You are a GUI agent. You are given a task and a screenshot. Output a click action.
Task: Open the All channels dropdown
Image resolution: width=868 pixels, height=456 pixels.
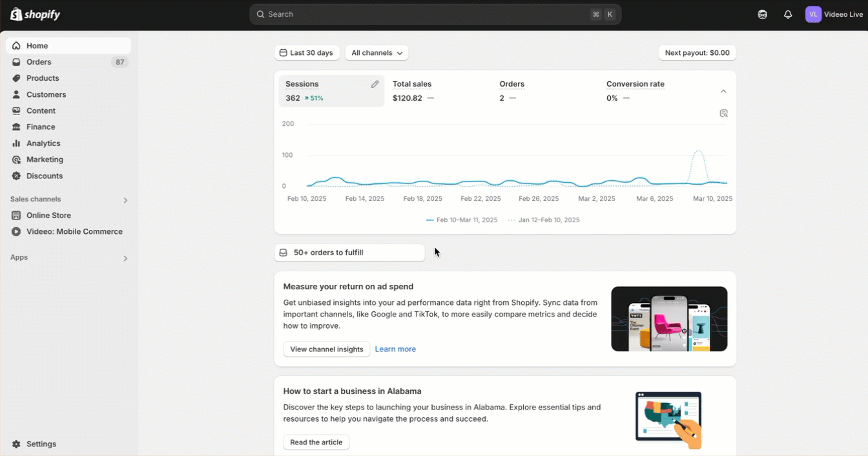pyautogui.click(x=377, y=53)
